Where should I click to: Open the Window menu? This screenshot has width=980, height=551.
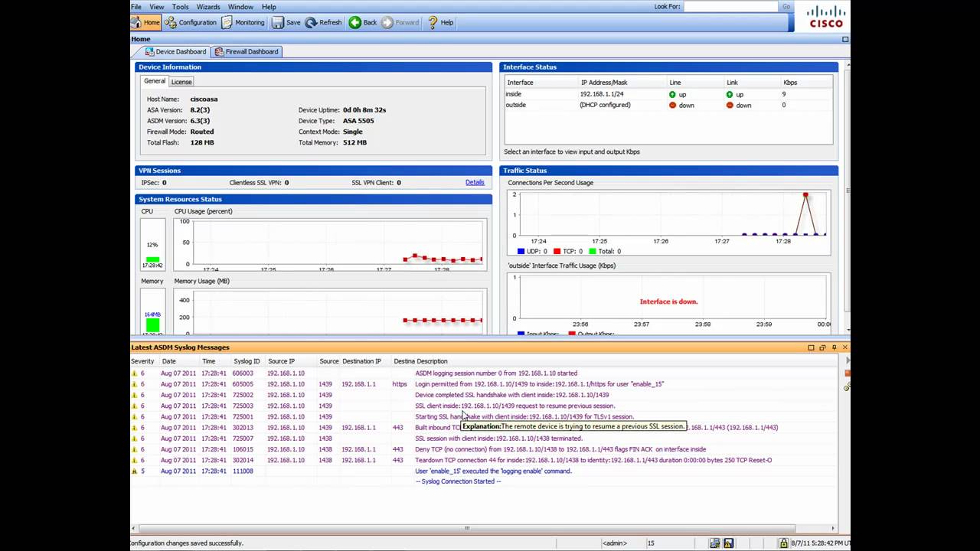[x=240, y=7]
